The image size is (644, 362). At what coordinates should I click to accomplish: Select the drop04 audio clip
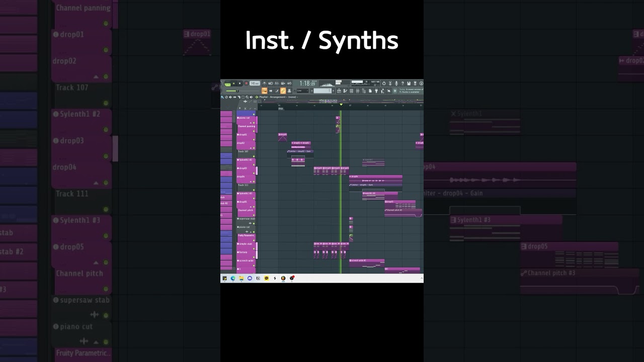(x=376, y=178)
